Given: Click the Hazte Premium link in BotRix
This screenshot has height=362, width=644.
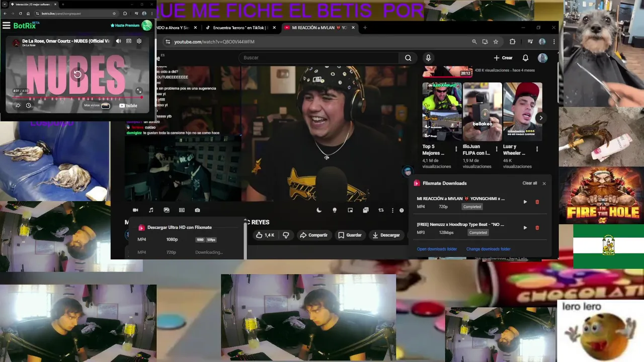Looking at the screenshot, I should point(125,25).
